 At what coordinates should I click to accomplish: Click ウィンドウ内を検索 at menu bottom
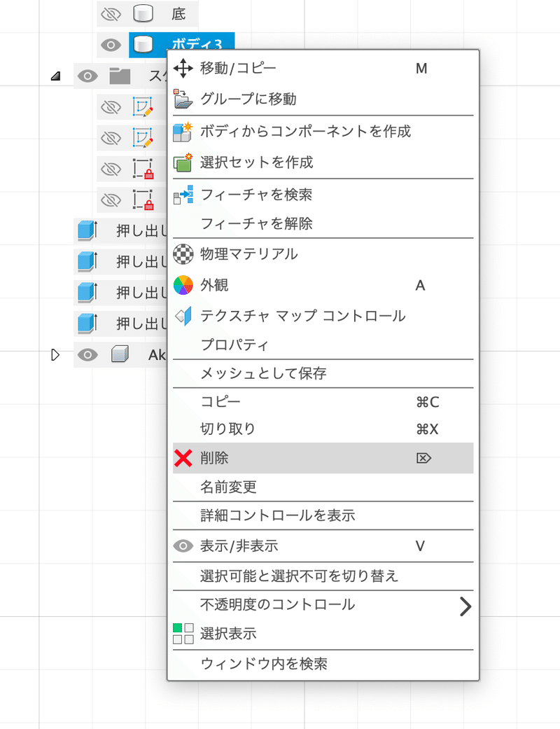pos(263,663)
